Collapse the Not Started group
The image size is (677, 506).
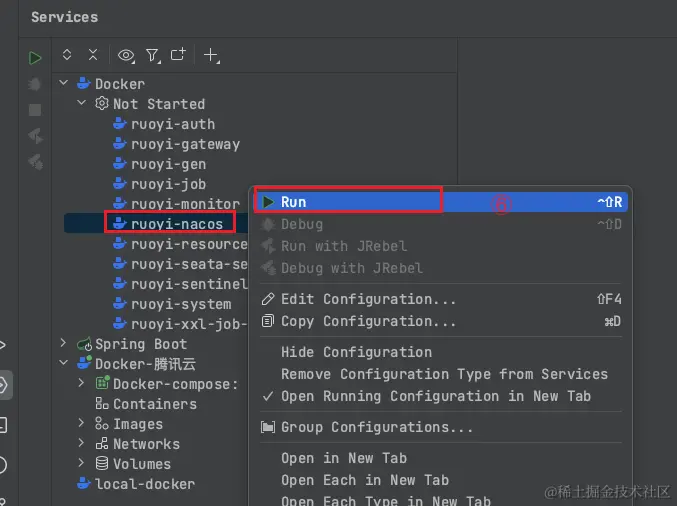pyautogui.click(x=81, y=103)
